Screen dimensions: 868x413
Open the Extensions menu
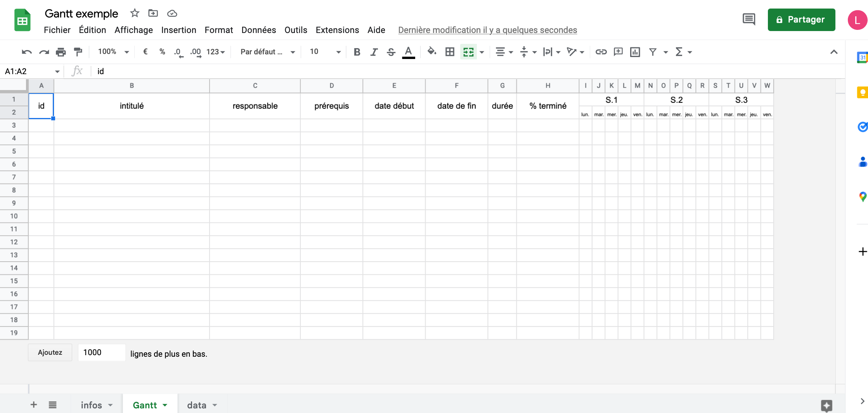(x=337, y=30)
